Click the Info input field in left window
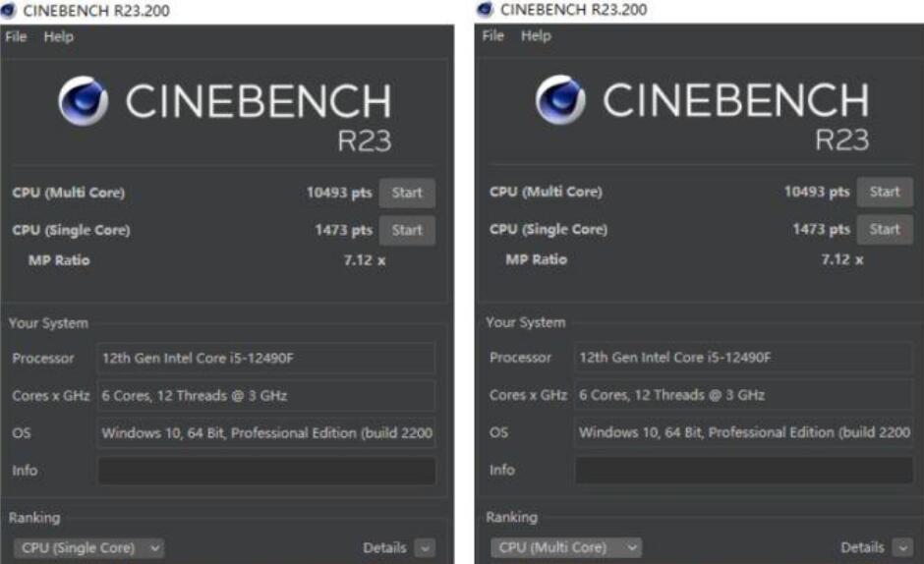924x564 pixels. click(266, 471)
